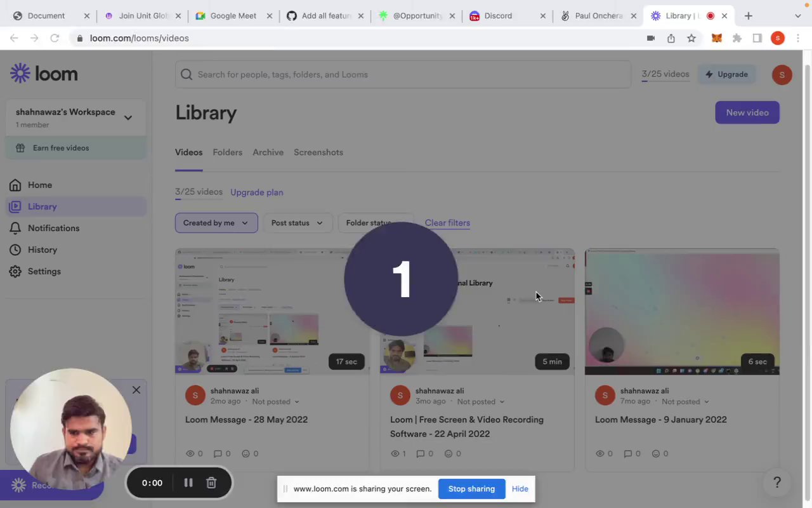
Task: Pause the Loom recording
Action: [188, 483]
